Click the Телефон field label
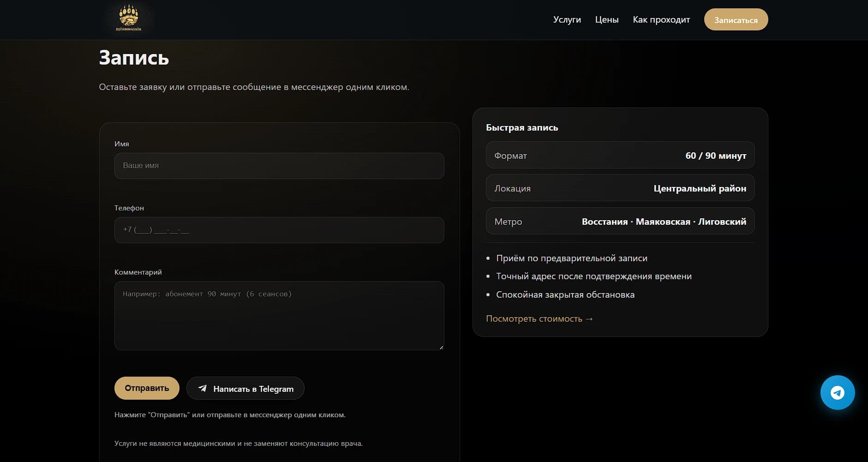The width and height of the screenshot is (868, 462). click(129, 208)
